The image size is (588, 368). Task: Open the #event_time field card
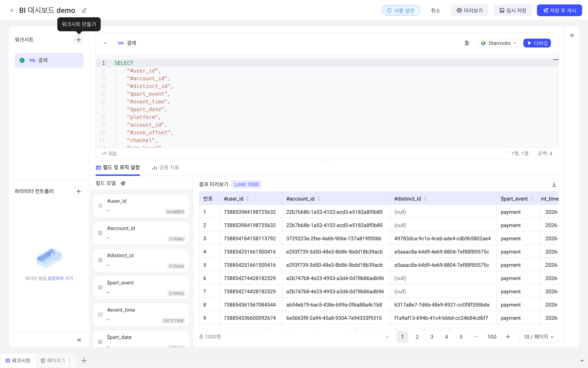(x=141, y=315)
